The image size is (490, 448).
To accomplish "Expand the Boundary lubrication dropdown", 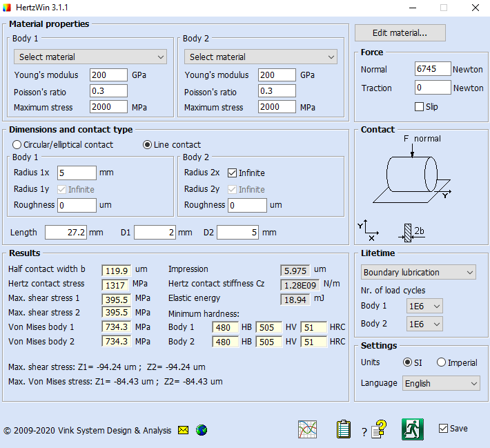I will click(x=419, y=272).
